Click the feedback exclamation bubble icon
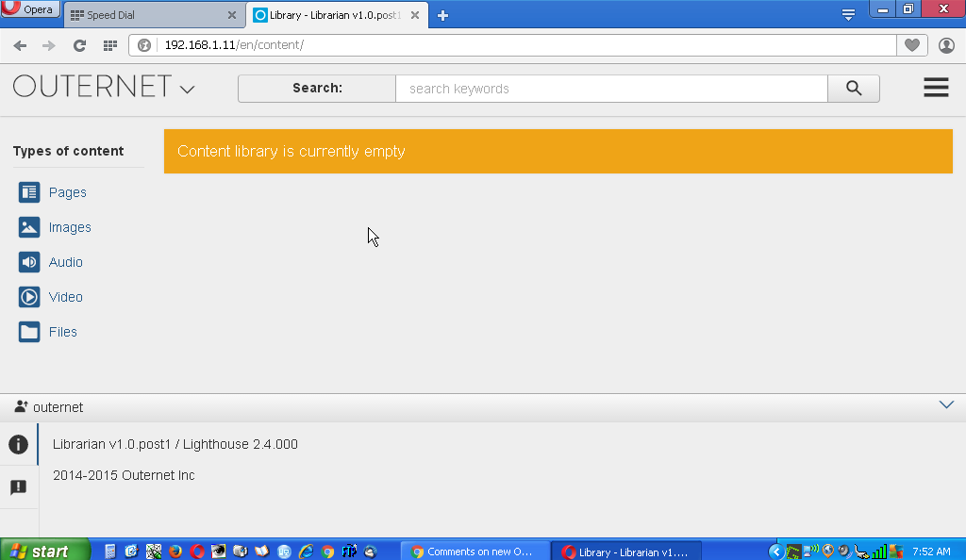This screenshot has width=966, height=560. (18, 487)
